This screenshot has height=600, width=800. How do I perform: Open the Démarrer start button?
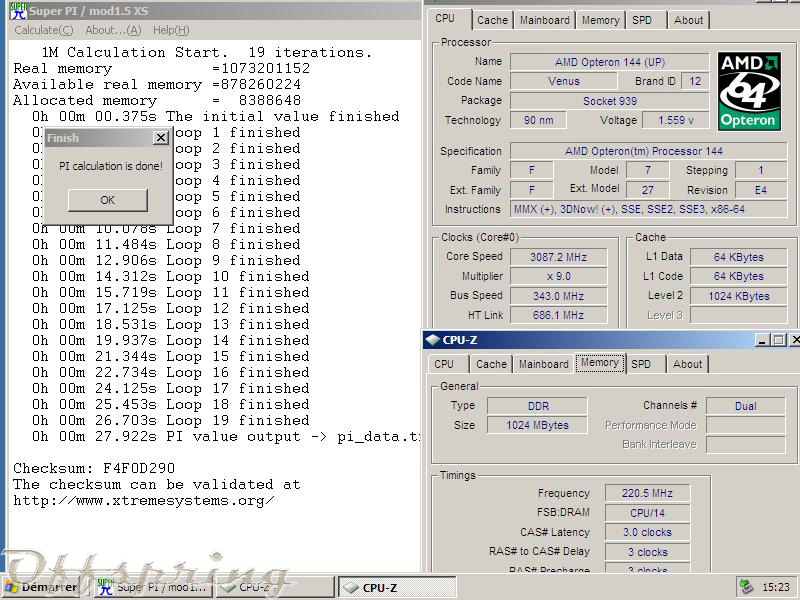[41, 587]
